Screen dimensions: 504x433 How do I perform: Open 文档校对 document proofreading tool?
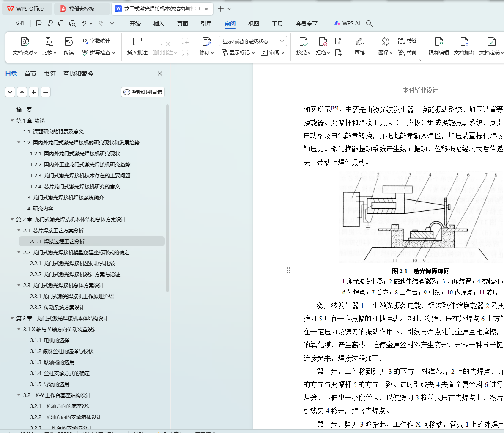click(25, 46)
